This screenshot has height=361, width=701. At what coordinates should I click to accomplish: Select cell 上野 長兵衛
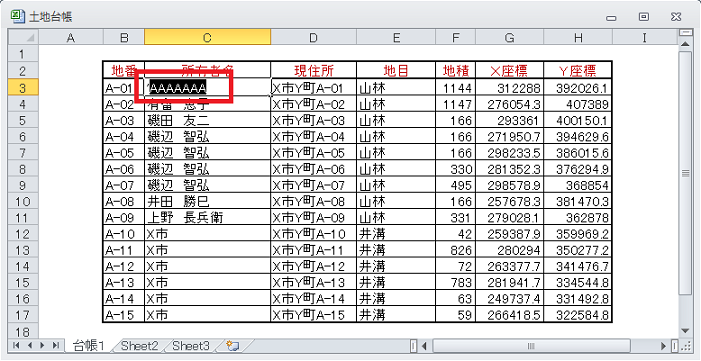(x=207, y=217)
